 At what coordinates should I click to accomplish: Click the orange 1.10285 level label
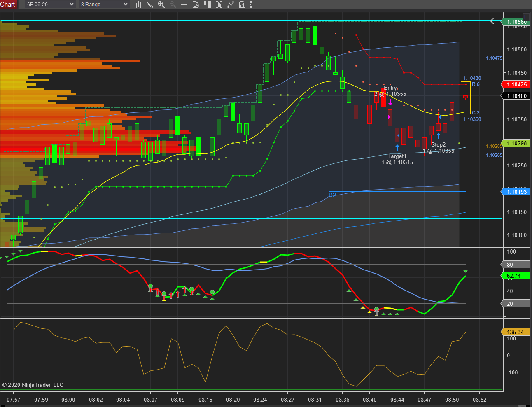point(494,147)
